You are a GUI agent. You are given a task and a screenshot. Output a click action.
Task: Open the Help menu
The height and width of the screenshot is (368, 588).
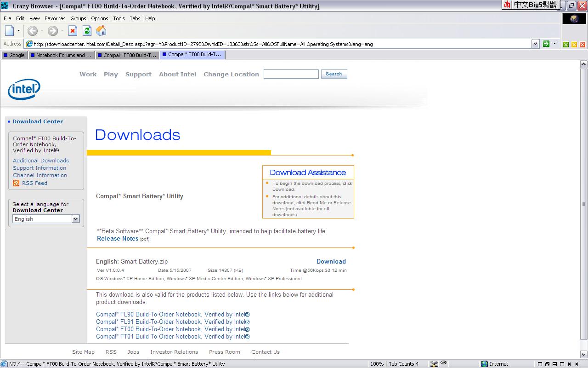pyautogui.click(x=150, y=18)
